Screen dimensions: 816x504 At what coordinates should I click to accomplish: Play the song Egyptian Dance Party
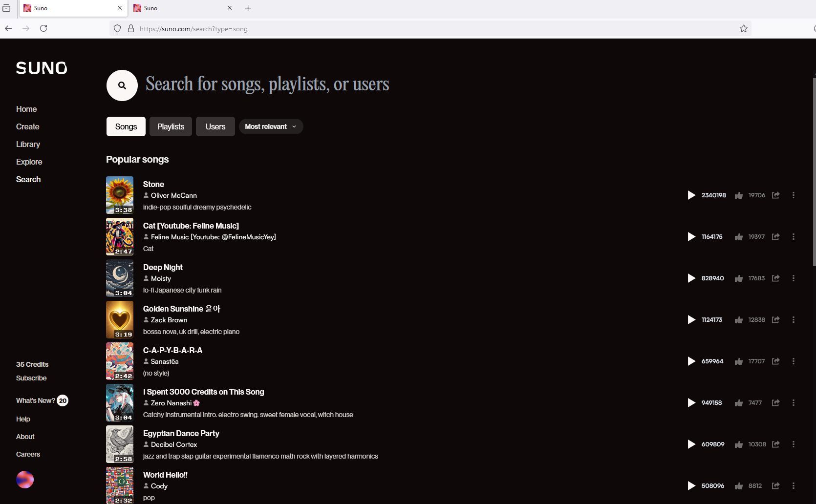coord(691,444)
